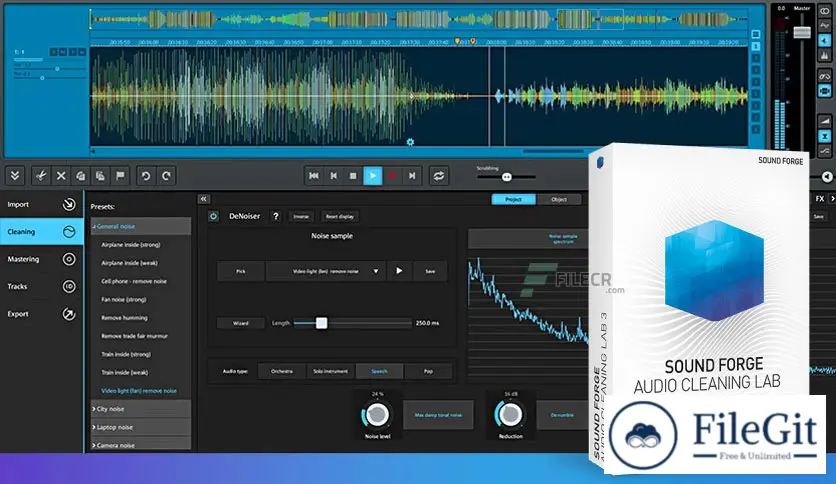The image size is (836, 484).
Task: Switch to the Project tab
Action: coord(513,199)
